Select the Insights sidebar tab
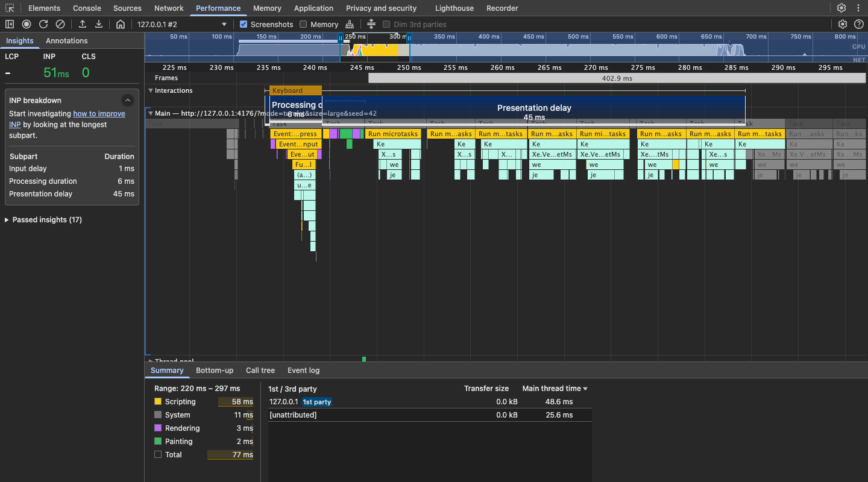The image size is (868, 482). 20,41
